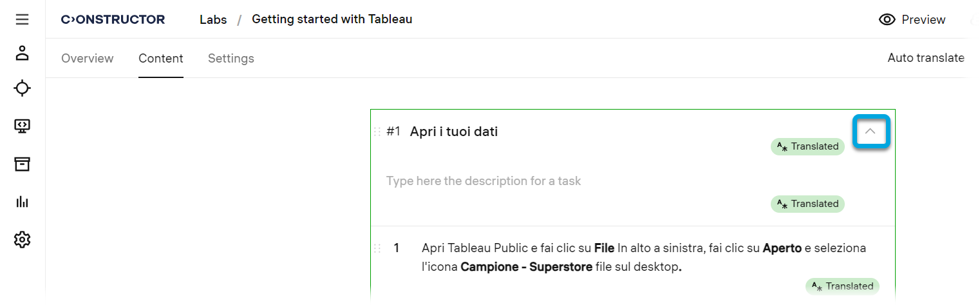The image size is (980, 305).
Task: Click drag handle next to step 1
Action: click(378, 248)
